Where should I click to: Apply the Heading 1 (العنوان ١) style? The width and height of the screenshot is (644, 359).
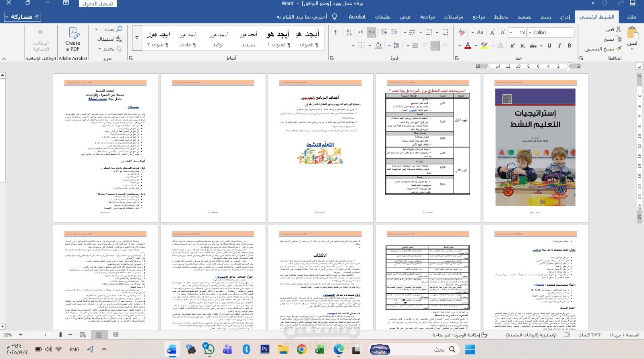tap(279, 39)
